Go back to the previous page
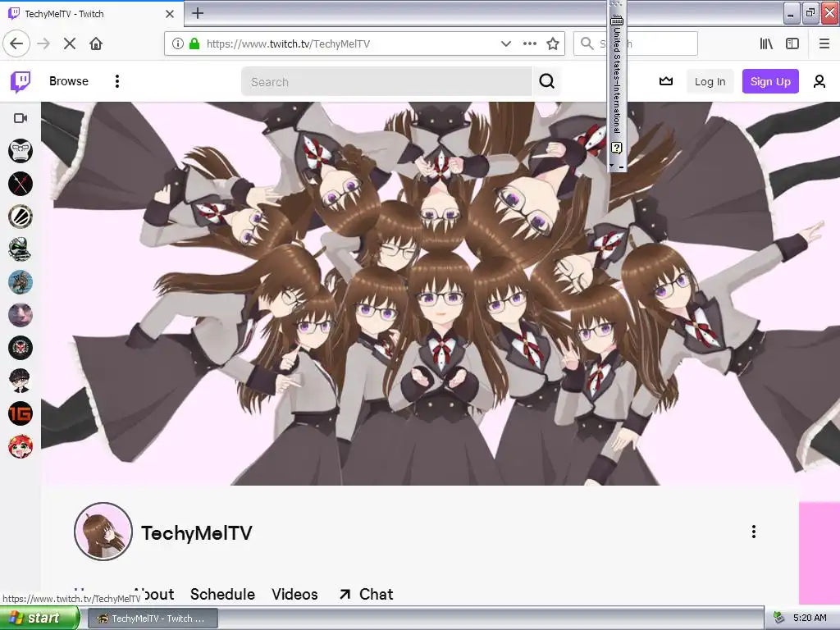The image size is (840, 630). click(x=16, y=43)
